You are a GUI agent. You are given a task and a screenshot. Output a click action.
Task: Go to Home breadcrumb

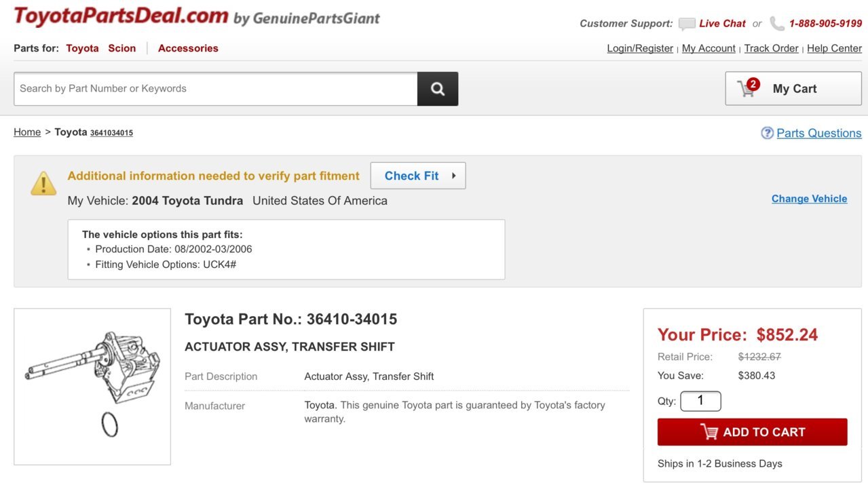pos(27,132)
